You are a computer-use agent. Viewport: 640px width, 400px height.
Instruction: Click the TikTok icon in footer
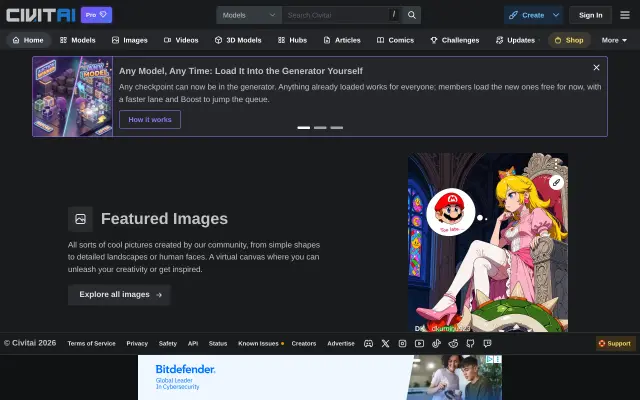(436, 344)
